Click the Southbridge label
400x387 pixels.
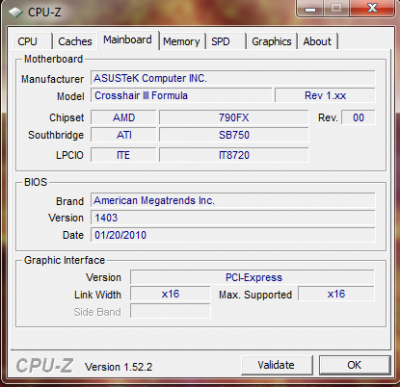pos(56,135)
